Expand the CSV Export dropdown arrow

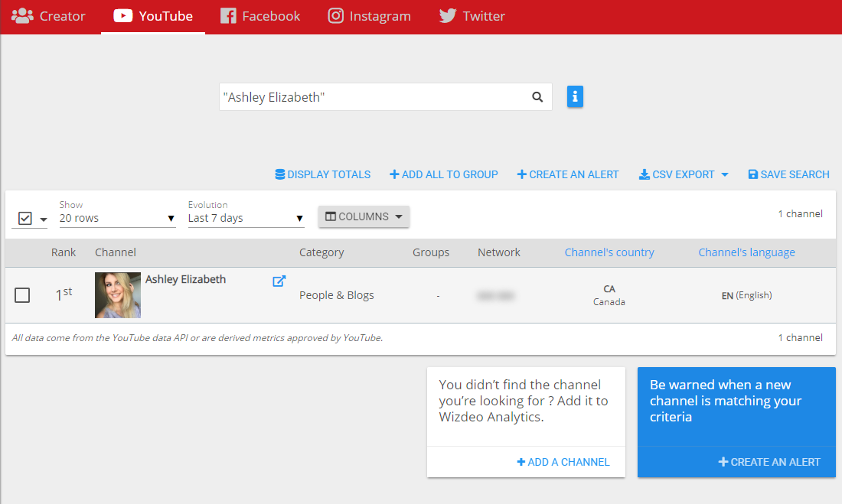coord(724,175)
